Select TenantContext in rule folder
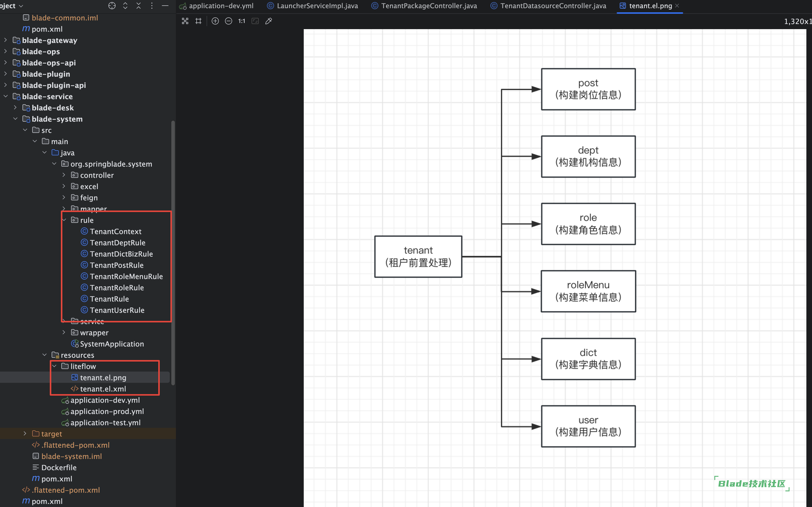This screenshot has height=507, width=812. pyautogui.click(x=113, y=231)
